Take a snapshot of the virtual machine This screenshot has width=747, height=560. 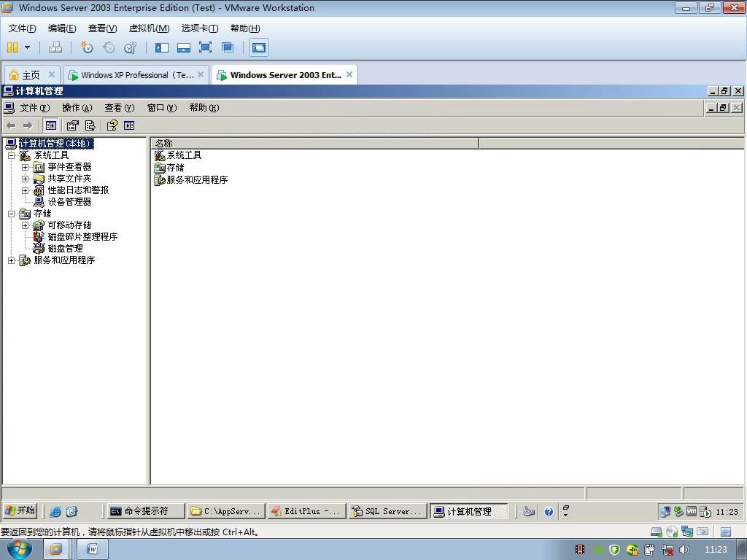(86, 47)
